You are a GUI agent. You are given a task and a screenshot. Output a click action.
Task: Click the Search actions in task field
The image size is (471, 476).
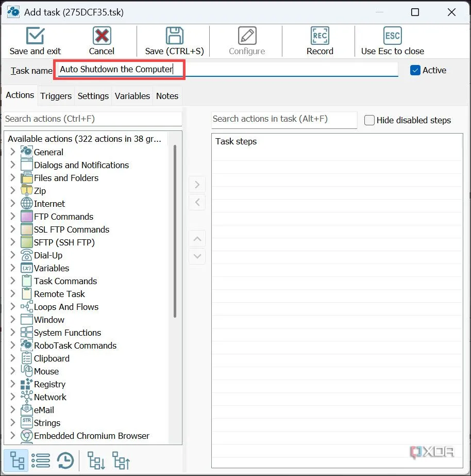284,119
